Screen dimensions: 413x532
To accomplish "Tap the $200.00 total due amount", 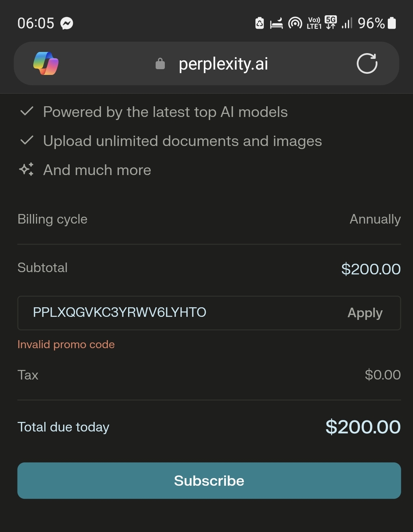I will pos(363,427).
